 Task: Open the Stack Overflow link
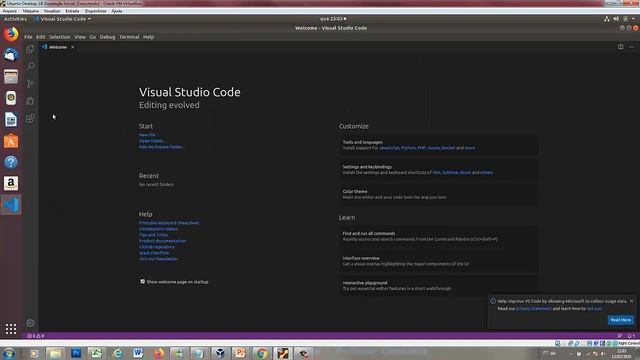tap(154, 253)
